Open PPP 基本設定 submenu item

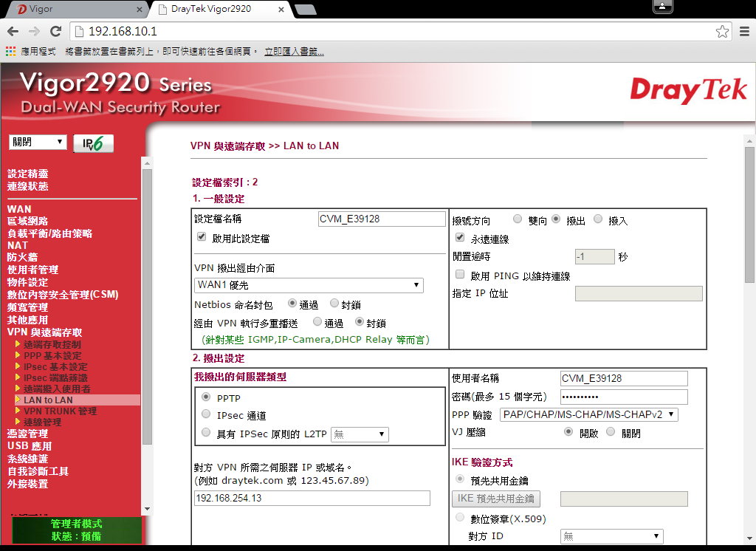coord(52,355)
